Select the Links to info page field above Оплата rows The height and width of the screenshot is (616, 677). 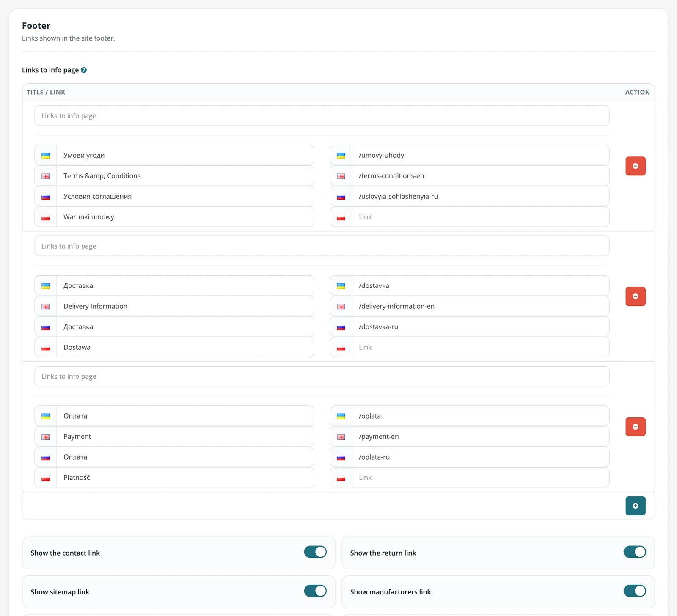(322, 376)
